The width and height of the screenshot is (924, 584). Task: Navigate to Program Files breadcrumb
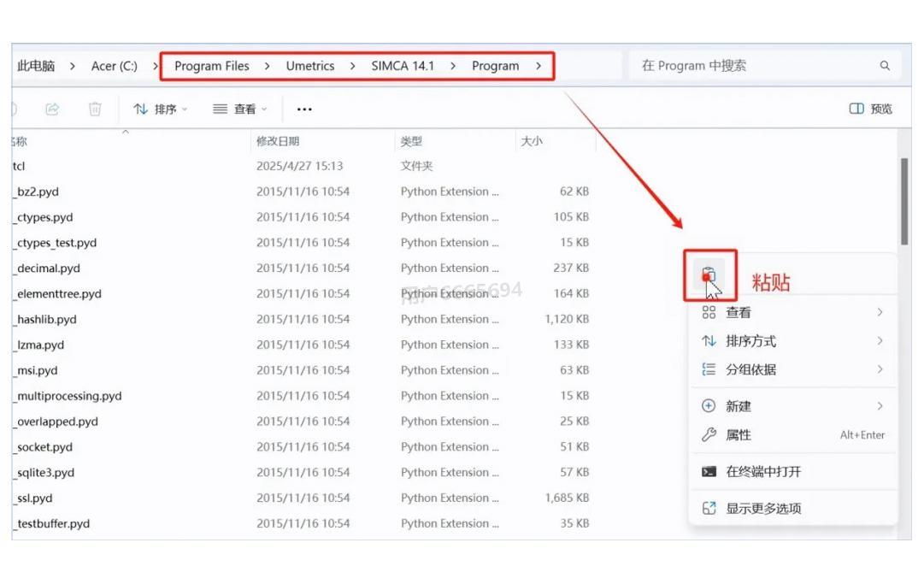click(212, 66)
